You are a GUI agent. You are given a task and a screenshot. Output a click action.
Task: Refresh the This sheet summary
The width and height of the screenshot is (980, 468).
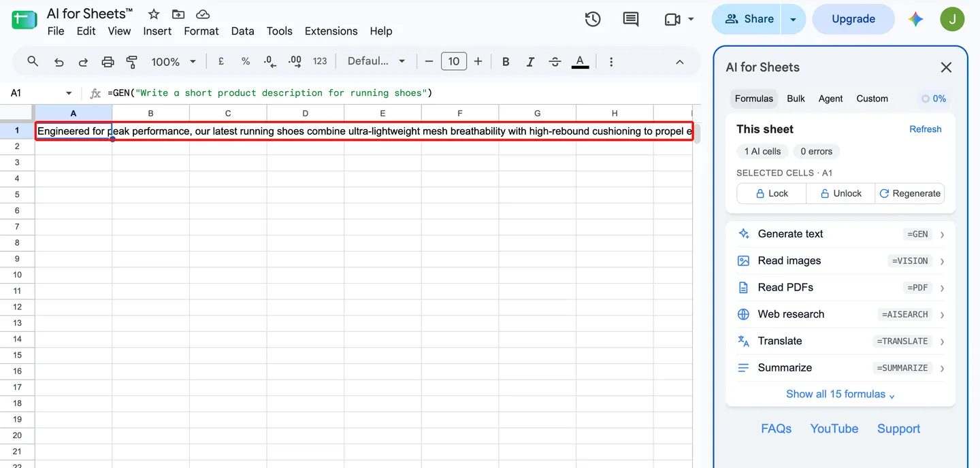[x=926, y=129]
